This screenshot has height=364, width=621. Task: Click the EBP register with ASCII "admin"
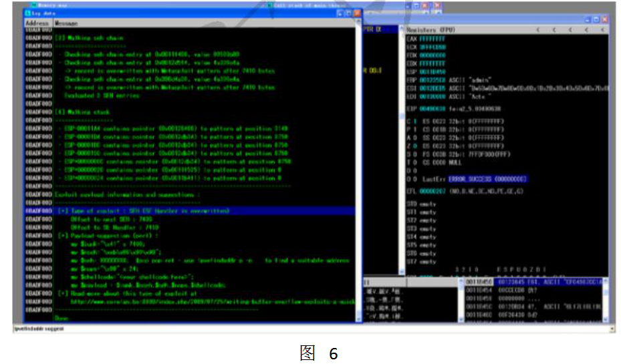click(x=449, y=80)
